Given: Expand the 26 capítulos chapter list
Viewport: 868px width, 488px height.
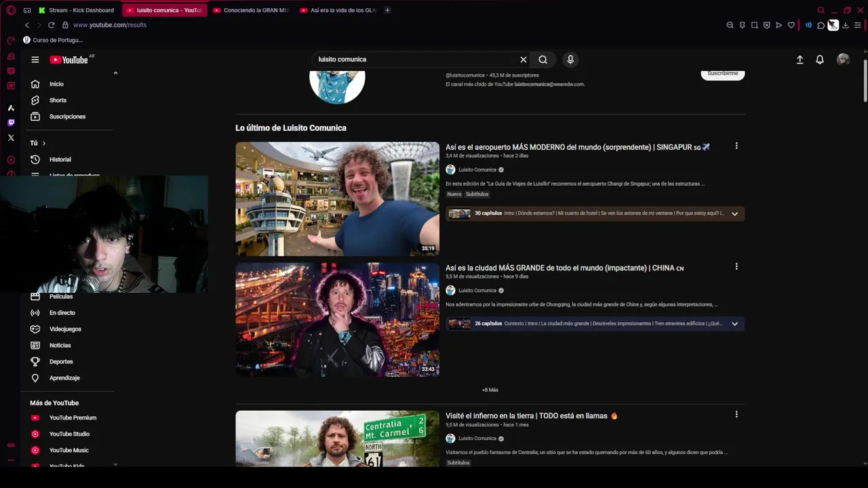Looking at the screenshot, I should tap(734, 323).
